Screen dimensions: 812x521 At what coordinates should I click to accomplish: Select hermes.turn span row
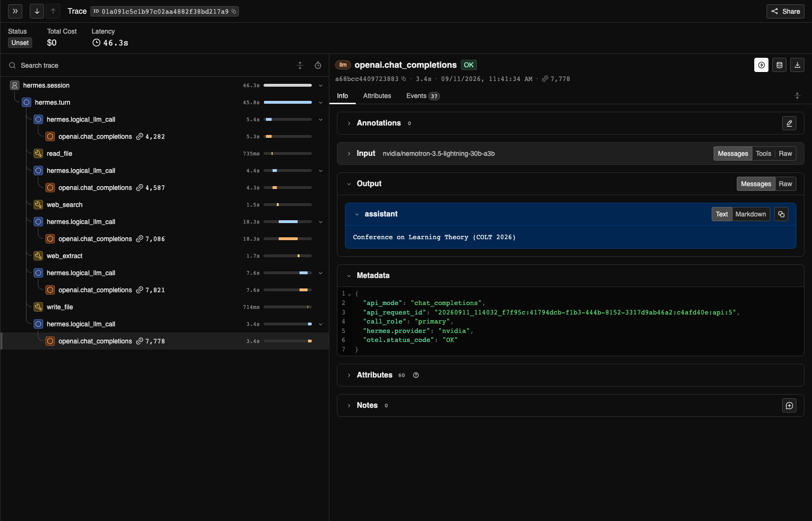click(x=165, y=102)
